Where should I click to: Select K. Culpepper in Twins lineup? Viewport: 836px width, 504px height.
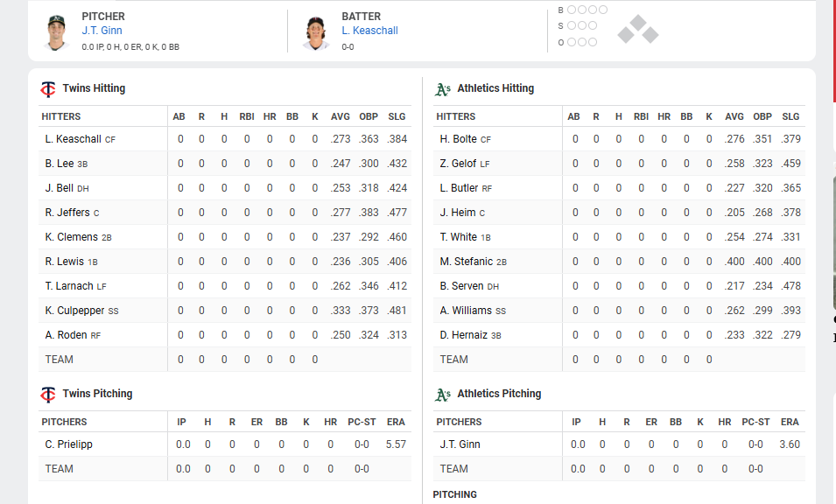(x=74, y=311)
